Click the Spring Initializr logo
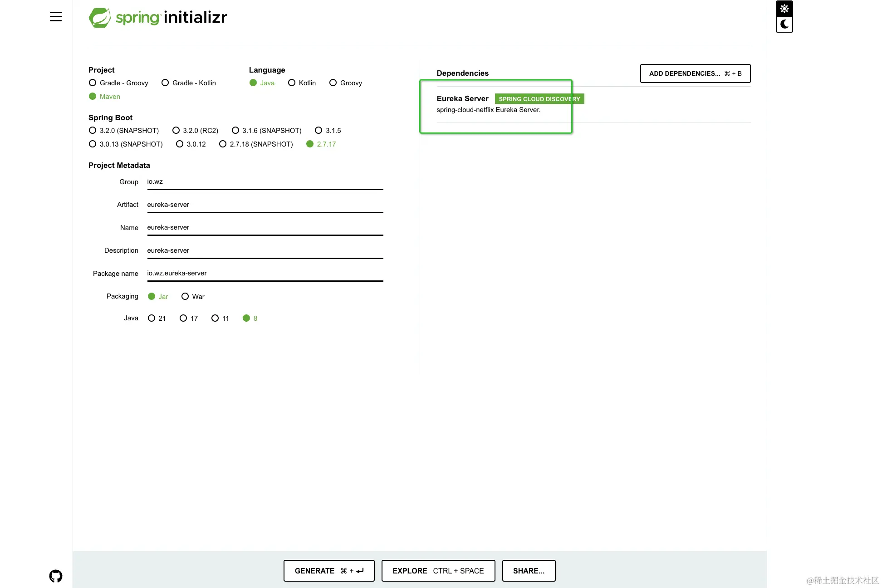882x588 pixels. [158, 18]
